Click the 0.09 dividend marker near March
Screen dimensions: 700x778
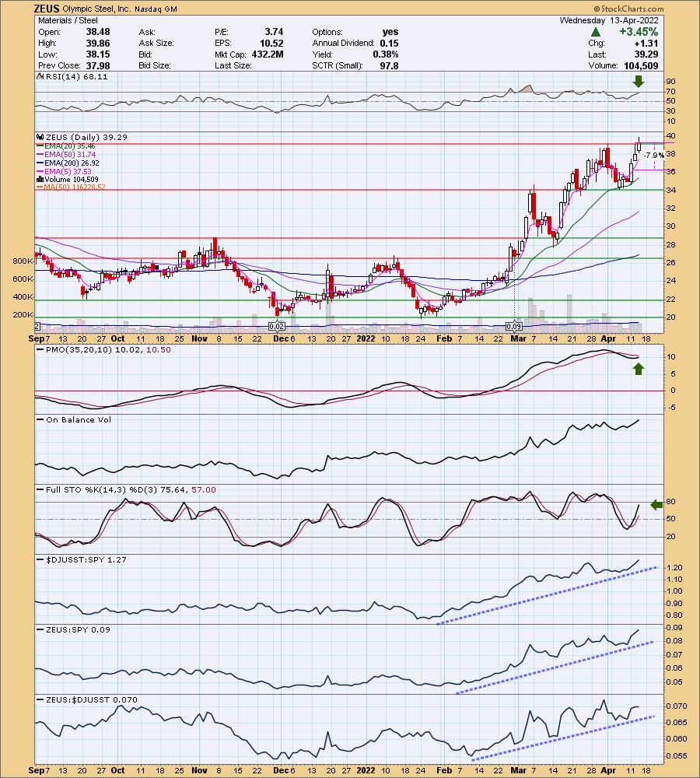click(514, 327)
